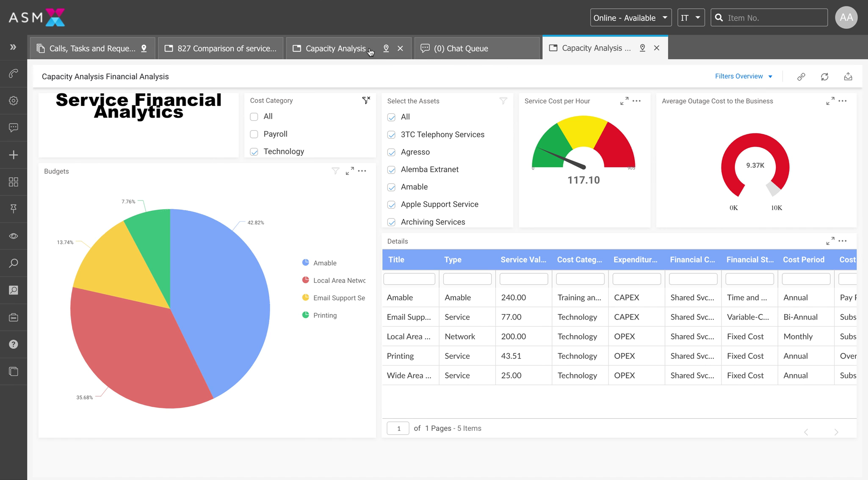Open Details widget more options menu
This screenshot has width=868, height=480.
point(843,241)
